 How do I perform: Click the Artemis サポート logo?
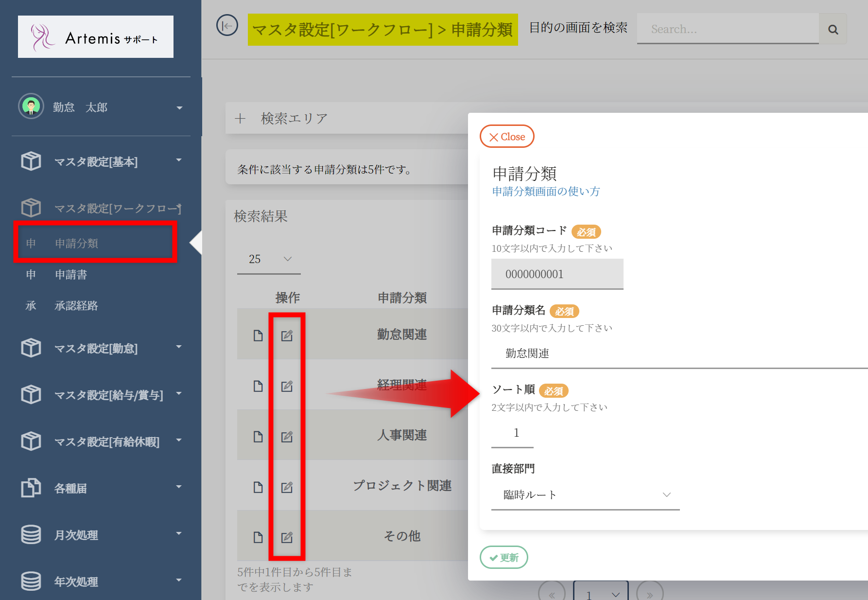96,37
